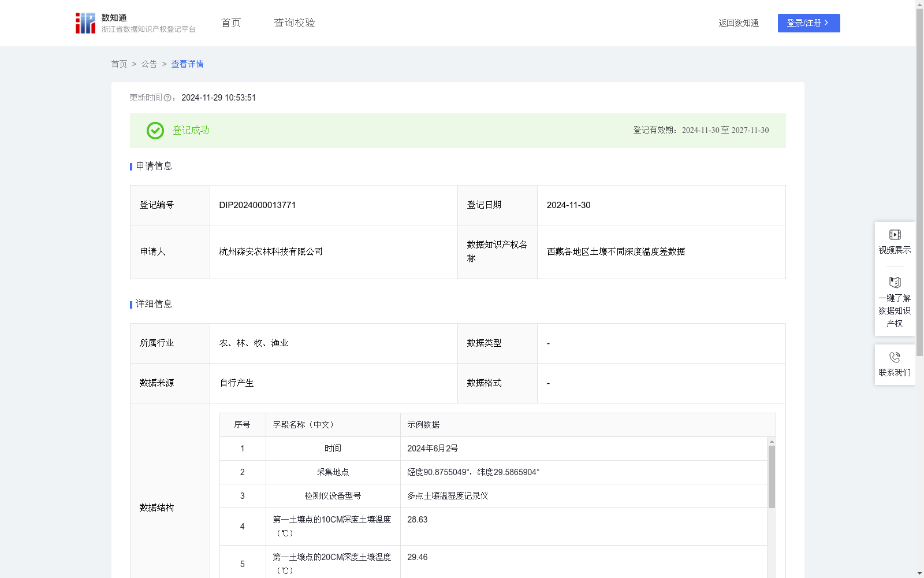Click the 联系我们 phone icon
This screenshot has width=924, height=578.
(x=895, y=357)
